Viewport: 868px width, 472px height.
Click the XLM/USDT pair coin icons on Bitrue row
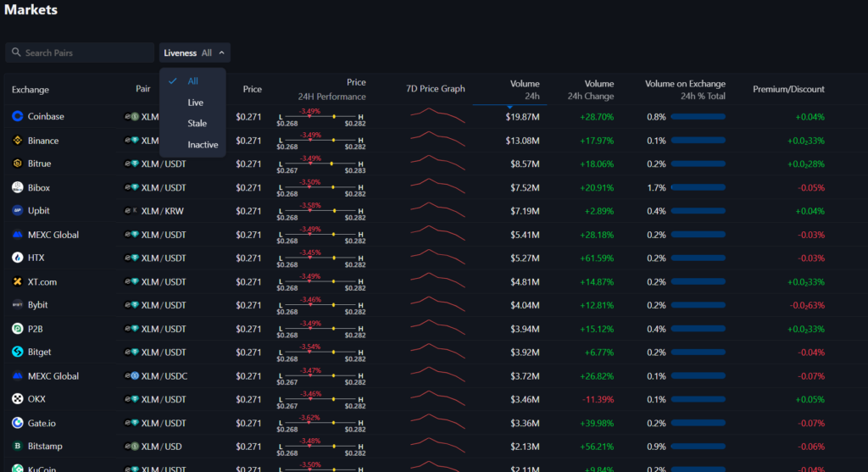coord(131,164)
